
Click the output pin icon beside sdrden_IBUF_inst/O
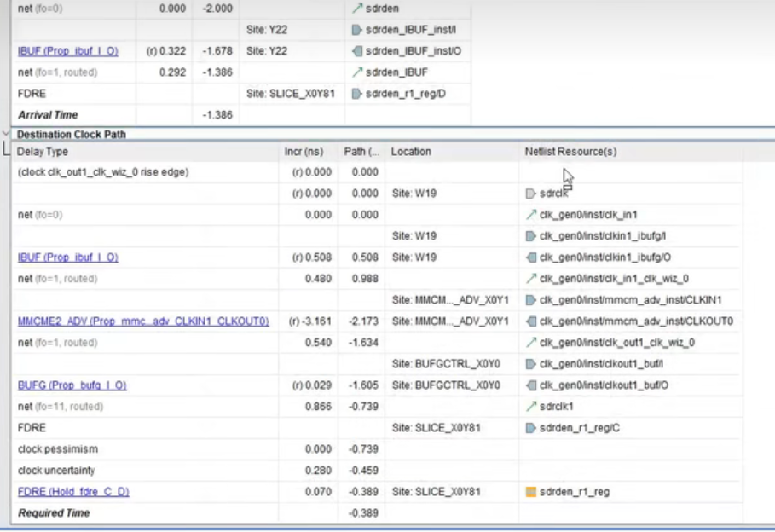(357, 51)
